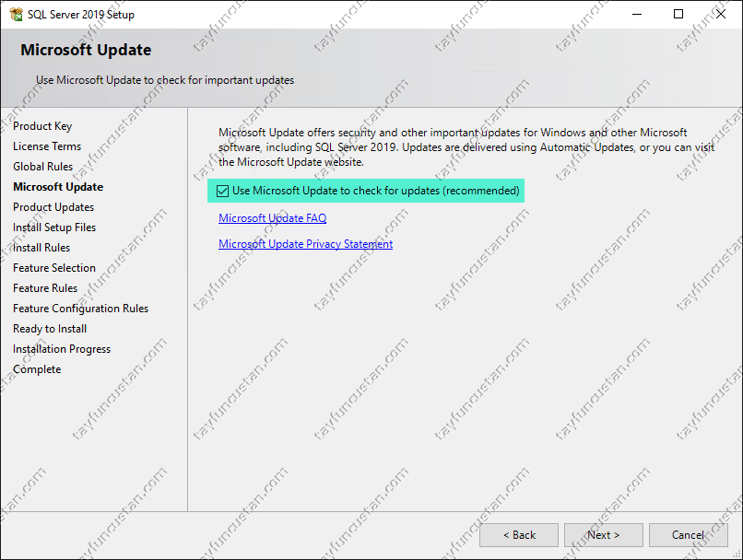Select the Complete step
Viewport: 743px width, 560px height.
pyautogui.click(x=37, y=369)
